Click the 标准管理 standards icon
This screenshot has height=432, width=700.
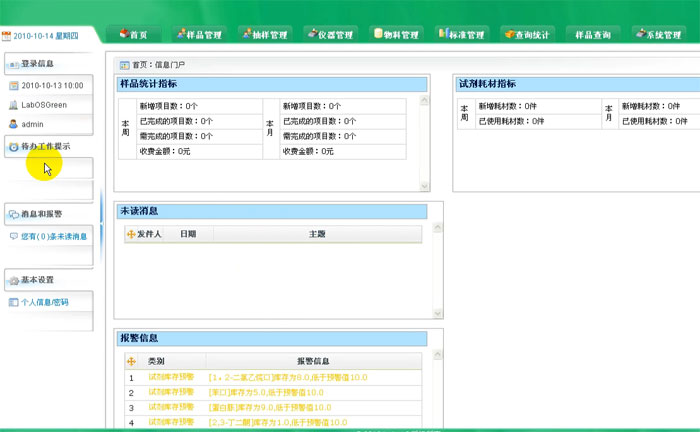(x=443, y=34)
